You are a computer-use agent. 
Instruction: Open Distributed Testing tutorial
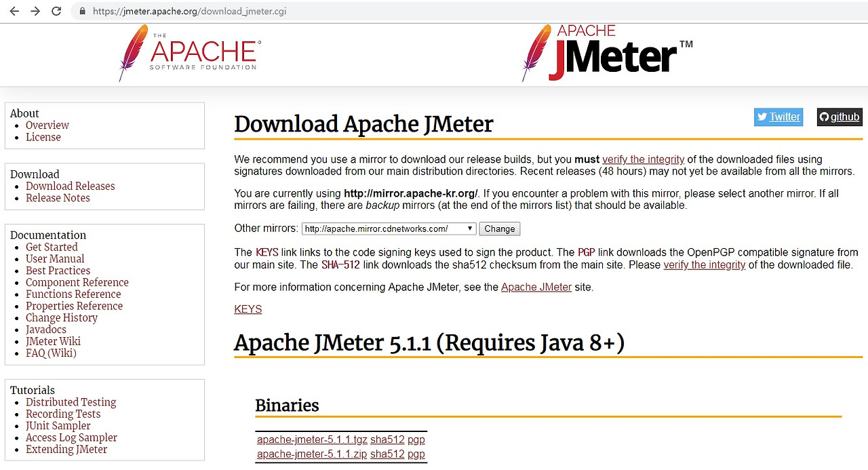click(71, 402)
